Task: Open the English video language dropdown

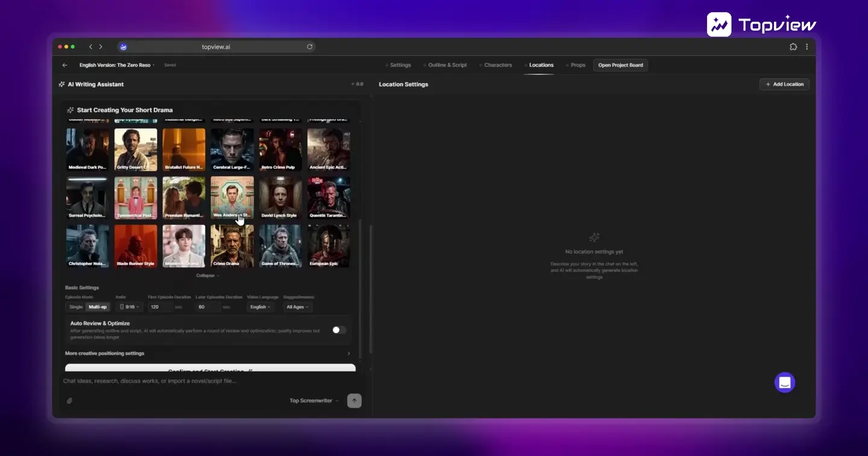Action: pyautogui.click(x=260, y=307)
